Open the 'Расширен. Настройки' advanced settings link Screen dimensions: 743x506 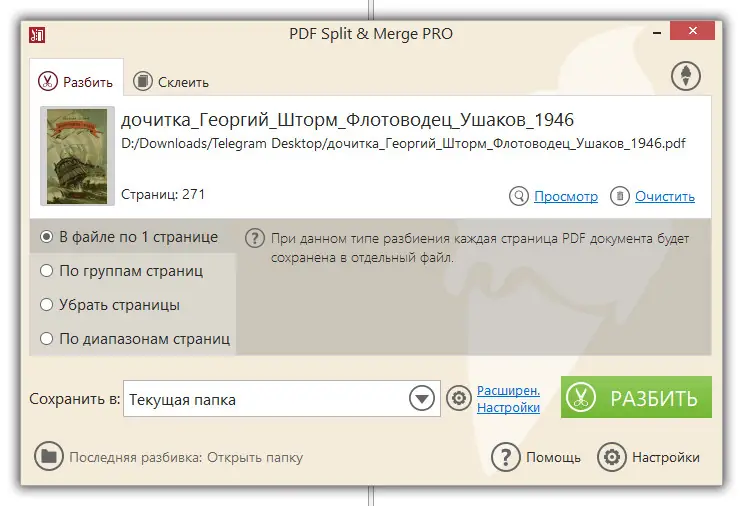[x=508, y=399]
